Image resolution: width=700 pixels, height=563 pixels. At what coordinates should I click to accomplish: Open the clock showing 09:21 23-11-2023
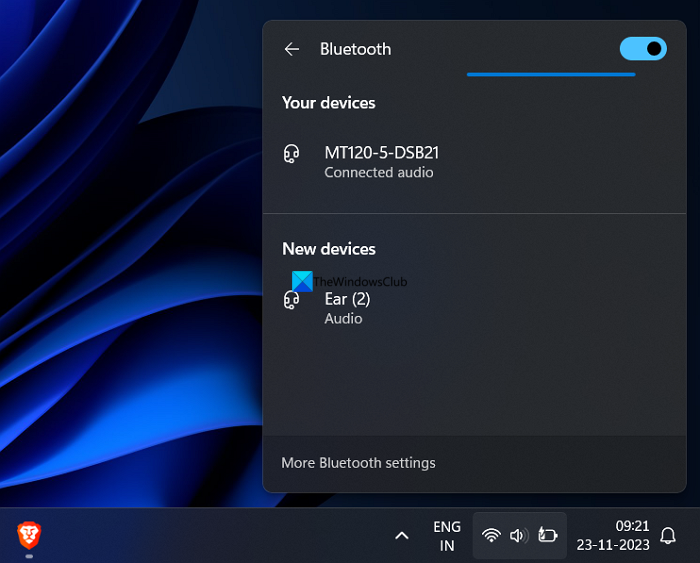[x=613, y=535]
